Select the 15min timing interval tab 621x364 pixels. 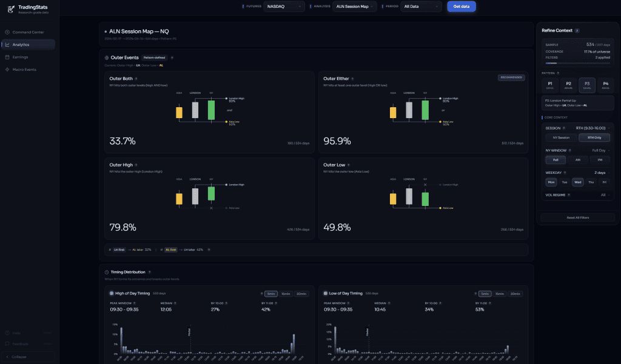pyautogui.click(x=286, y=293)
